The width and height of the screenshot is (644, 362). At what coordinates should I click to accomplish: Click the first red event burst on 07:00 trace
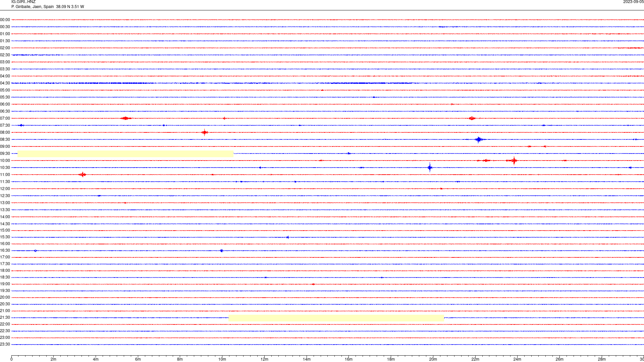coord(126,118)
